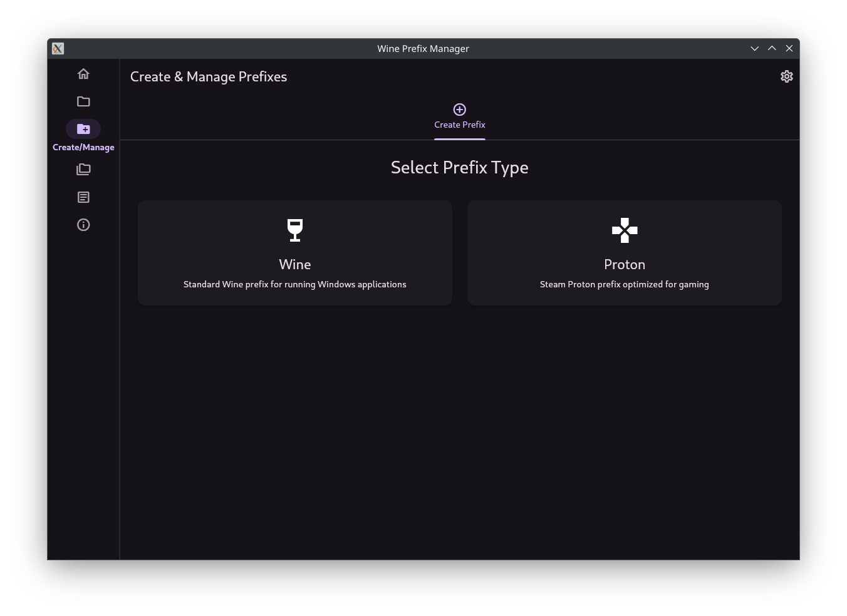Open the stacked folders library icon
The height and width of the screenshot is (616, 847).
(x=83, y=170)
